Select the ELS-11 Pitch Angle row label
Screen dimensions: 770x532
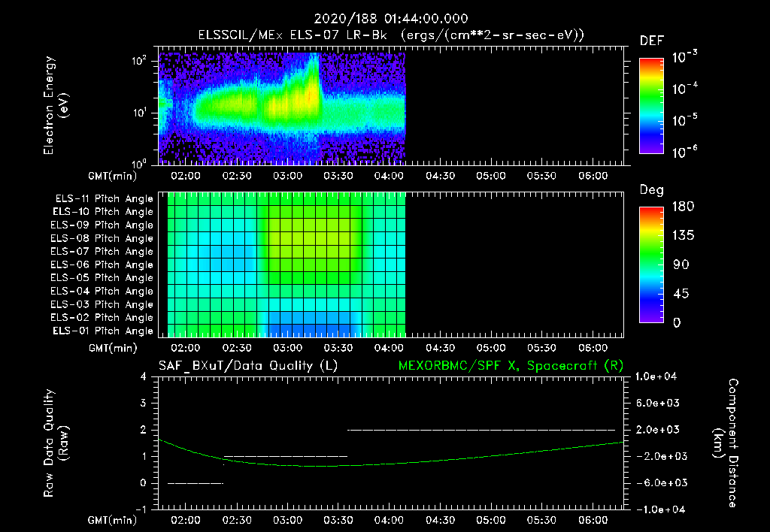[104, 199]
